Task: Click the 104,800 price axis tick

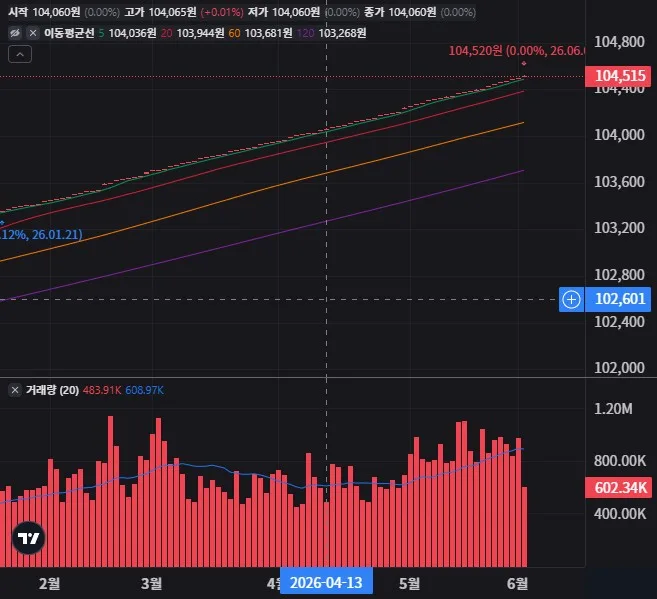Action: coord(619,41)
